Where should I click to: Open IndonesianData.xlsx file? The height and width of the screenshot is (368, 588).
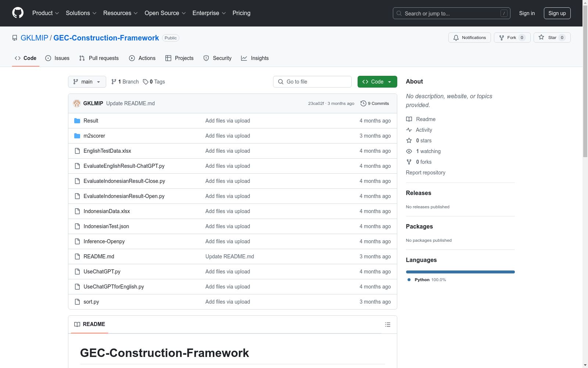(x=107, y=211)
